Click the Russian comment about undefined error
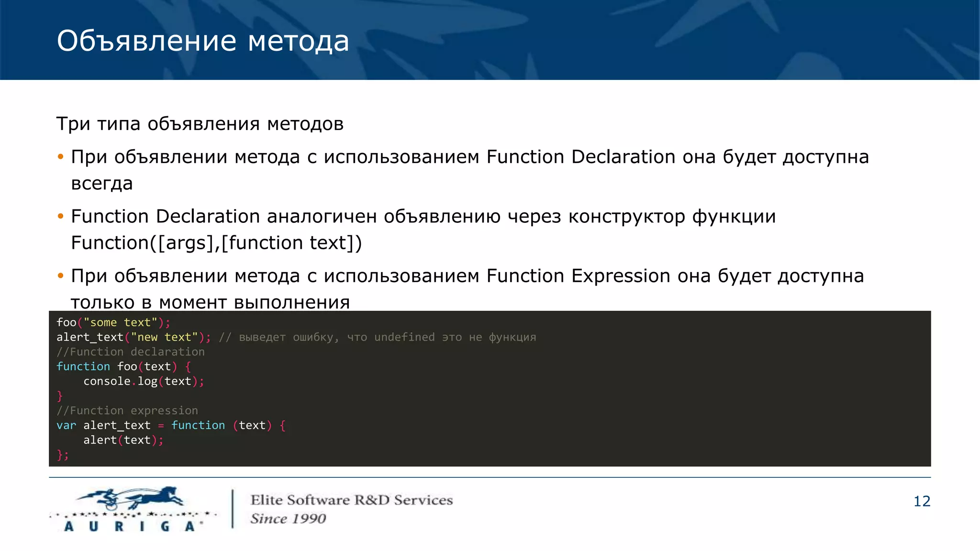 [x=377, y=337]
